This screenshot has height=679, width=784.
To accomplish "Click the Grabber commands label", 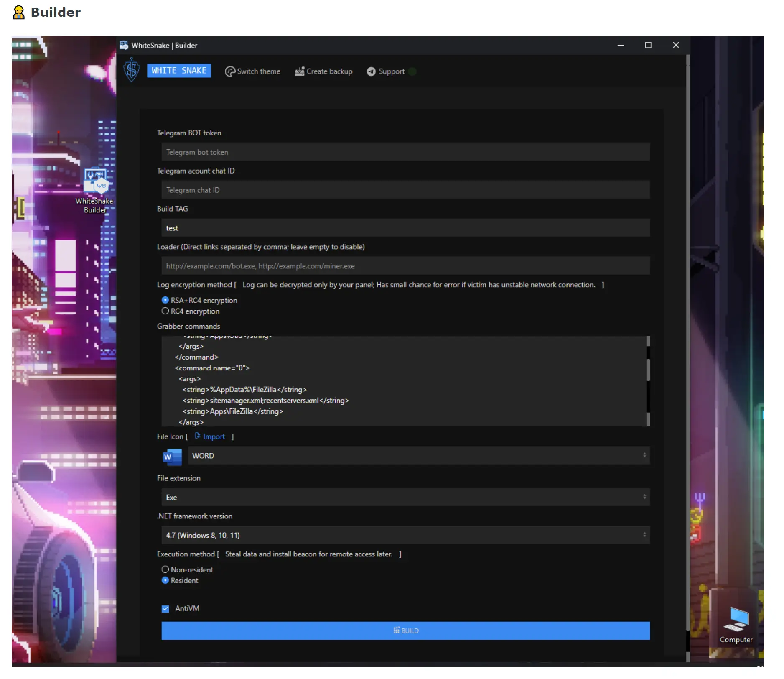I will (188, 327).
